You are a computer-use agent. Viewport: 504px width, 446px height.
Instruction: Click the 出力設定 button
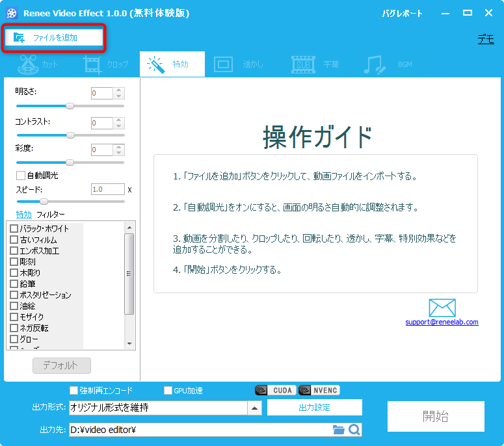pos(315,408)
